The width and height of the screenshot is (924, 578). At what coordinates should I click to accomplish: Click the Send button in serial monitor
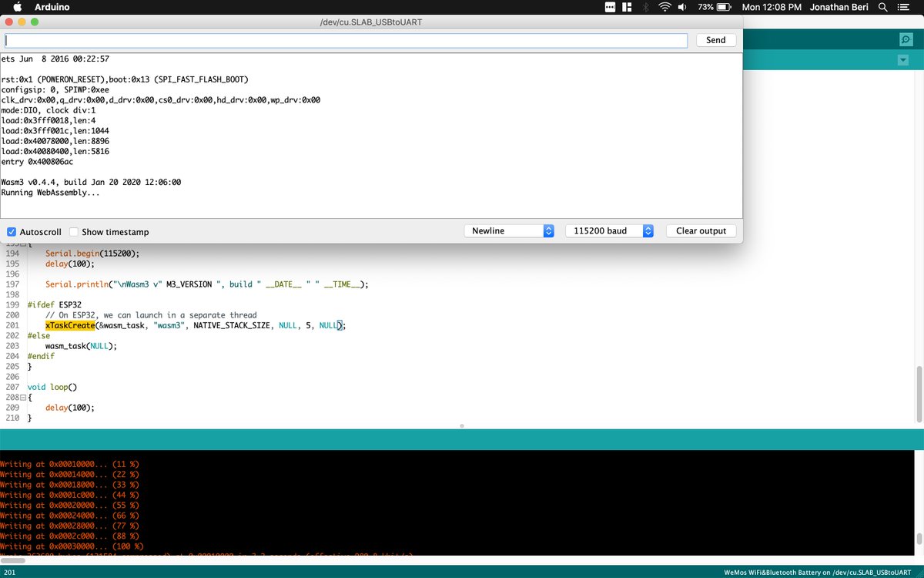(715, 40)
